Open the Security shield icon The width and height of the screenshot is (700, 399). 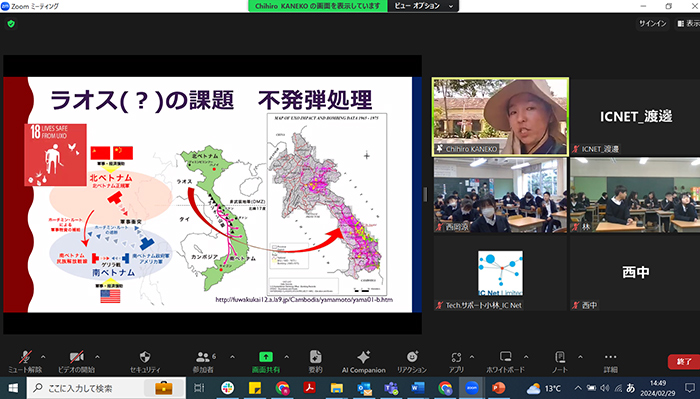click(x=145, y=357)
